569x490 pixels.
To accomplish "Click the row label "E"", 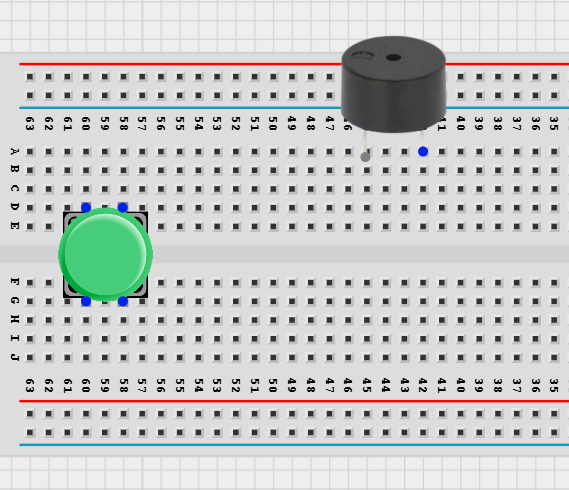I will point(15,226).
